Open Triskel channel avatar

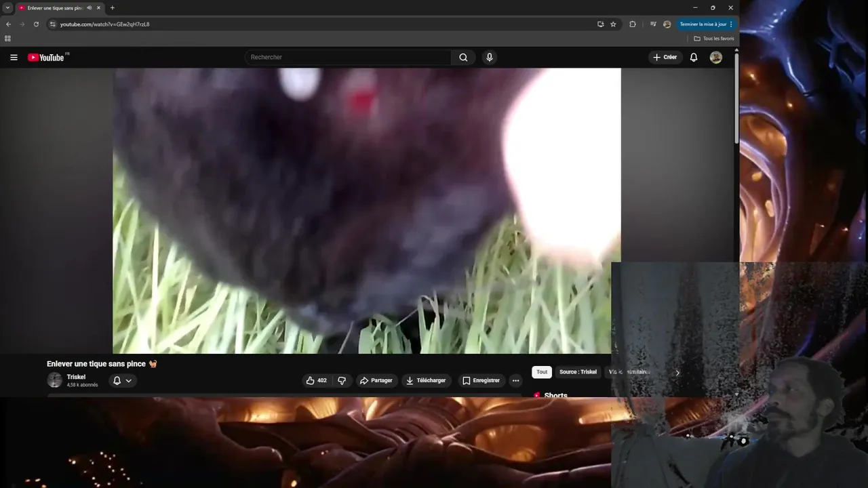pyautogui.click(x=54, y=380)
